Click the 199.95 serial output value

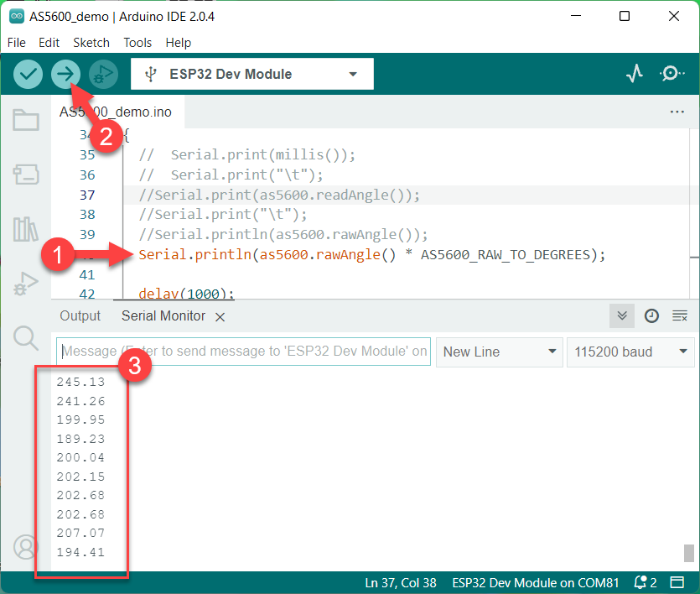(x=80, y=419)
